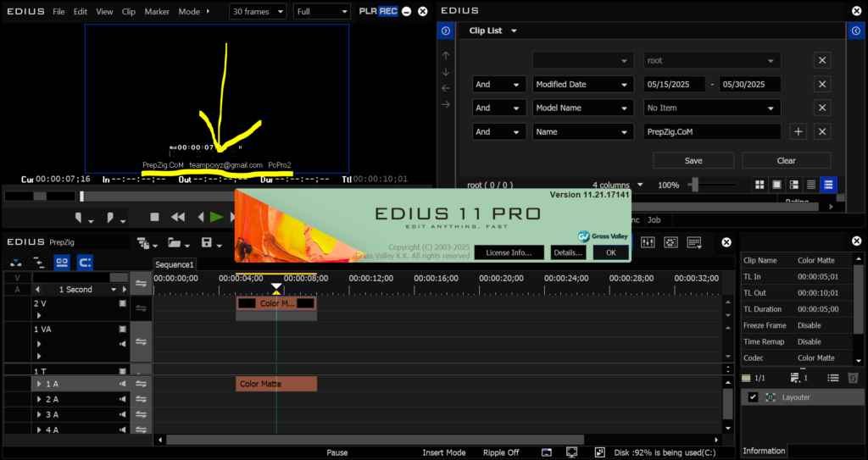Open the Model Name field dropdown

(583, 108)
